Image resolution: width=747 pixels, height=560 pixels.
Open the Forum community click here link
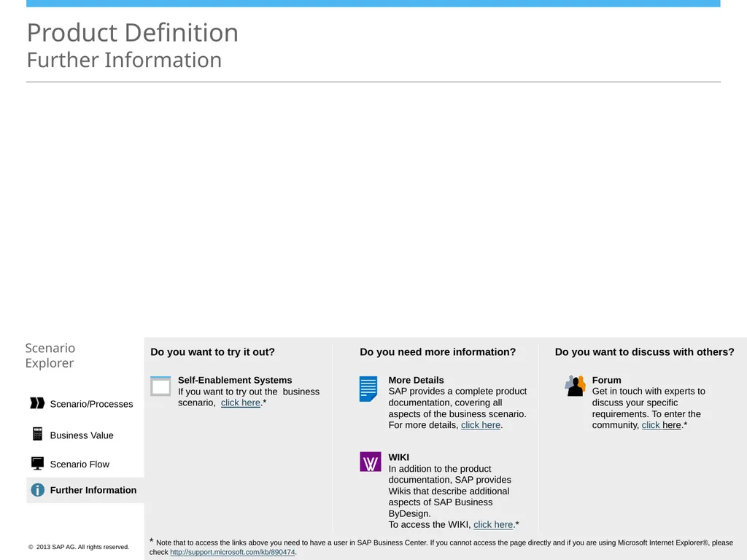pyautogui.click(x=661, y=425)
